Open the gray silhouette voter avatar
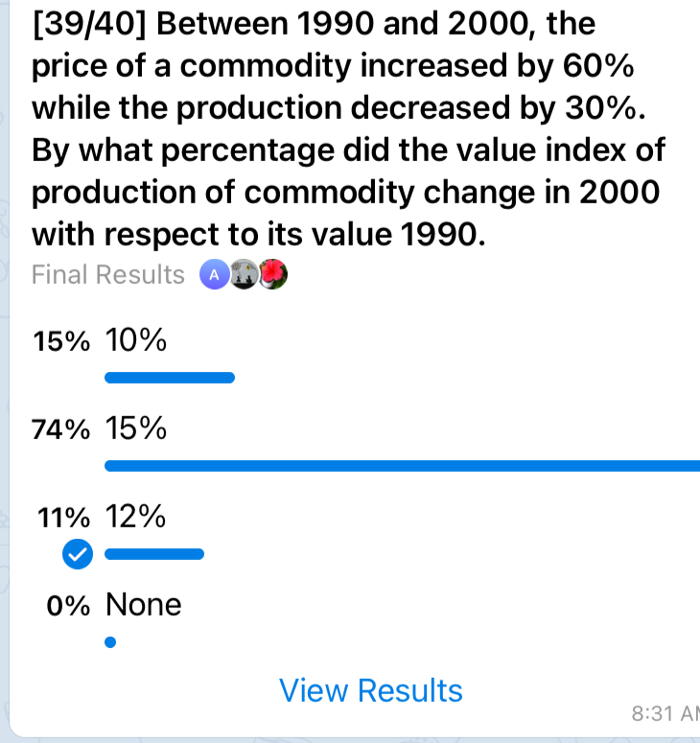This screenshot has height=743, width=700. [244, 275]
